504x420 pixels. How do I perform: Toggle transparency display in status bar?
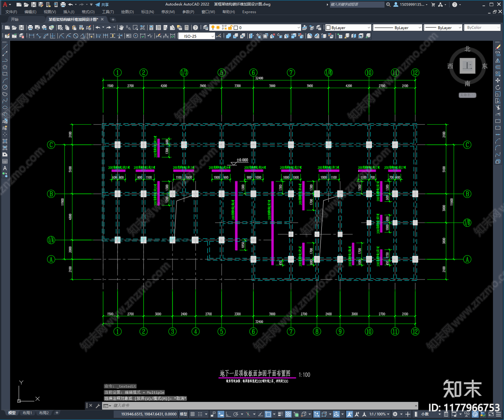(x=288, y=414)
